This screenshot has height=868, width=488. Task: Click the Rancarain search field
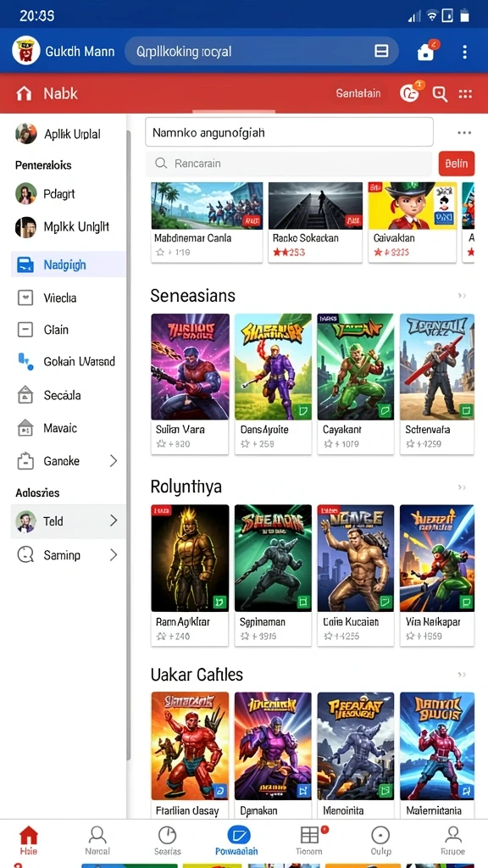(289, 164)
